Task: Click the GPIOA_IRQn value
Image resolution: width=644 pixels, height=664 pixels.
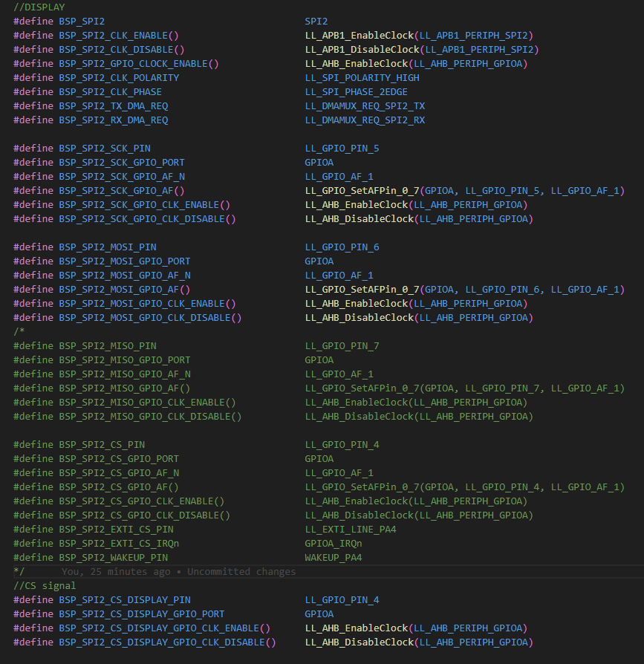Action: coord(334,544)
